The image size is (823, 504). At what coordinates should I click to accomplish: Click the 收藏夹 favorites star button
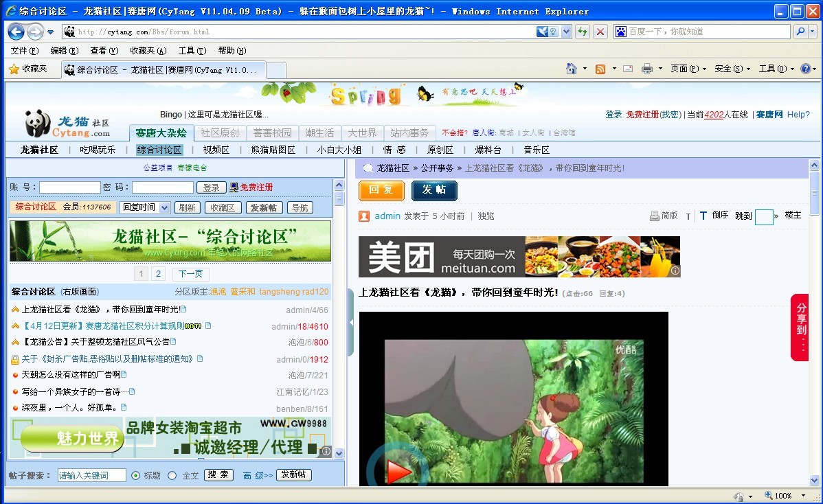(28, 69)
